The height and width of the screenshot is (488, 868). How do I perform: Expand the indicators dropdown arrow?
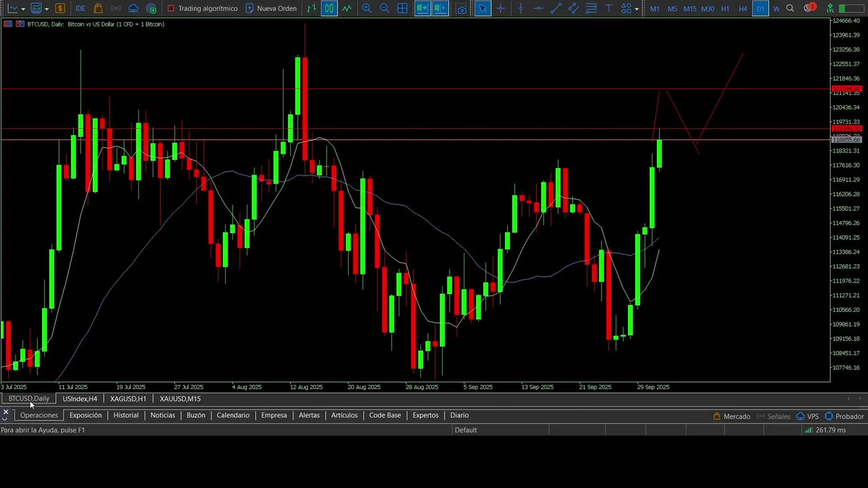click(46, 9)
